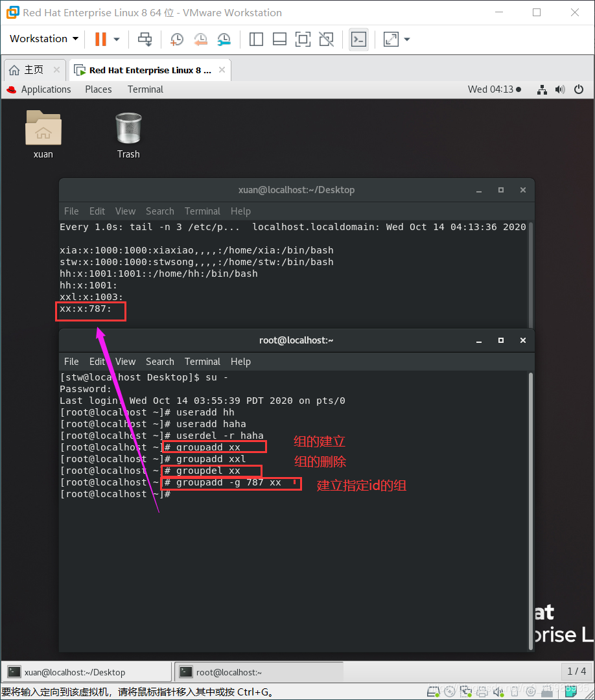595x700 pixels.
Task: Click the xxl:x:1003: line in xuan terminal
Action: [x=91, y=297]
